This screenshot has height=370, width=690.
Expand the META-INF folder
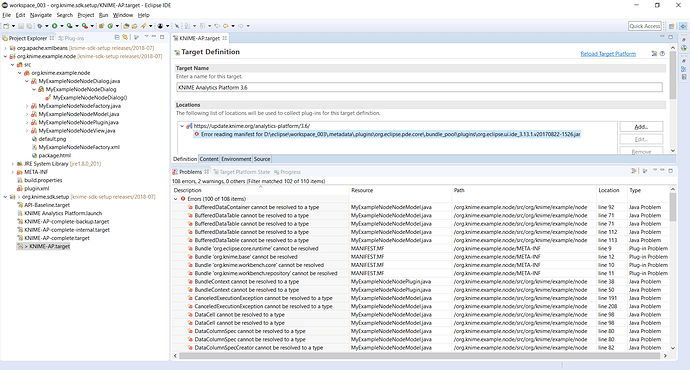point(13,172)
